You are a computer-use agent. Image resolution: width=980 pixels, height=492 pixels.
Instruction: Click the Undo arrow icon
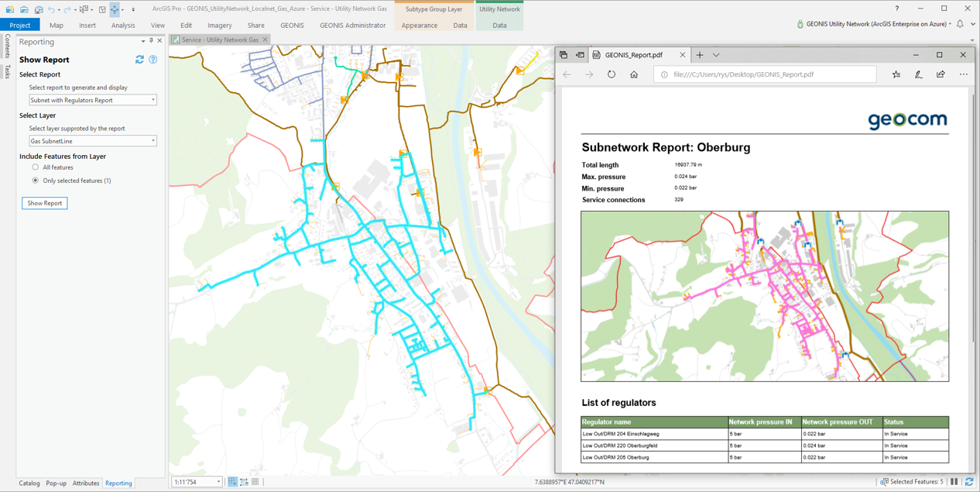51,9
